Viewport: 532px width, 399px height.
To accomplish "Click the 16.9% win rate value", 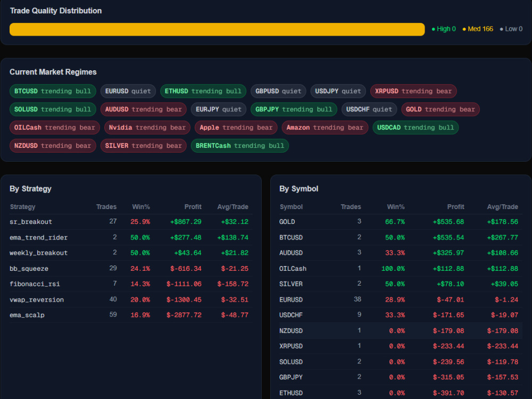I will (x=140, y=315).
